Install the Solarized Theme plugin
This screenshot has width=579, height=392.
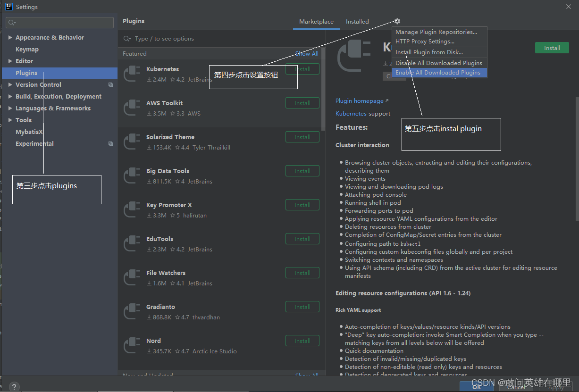[x=302, y=137]
